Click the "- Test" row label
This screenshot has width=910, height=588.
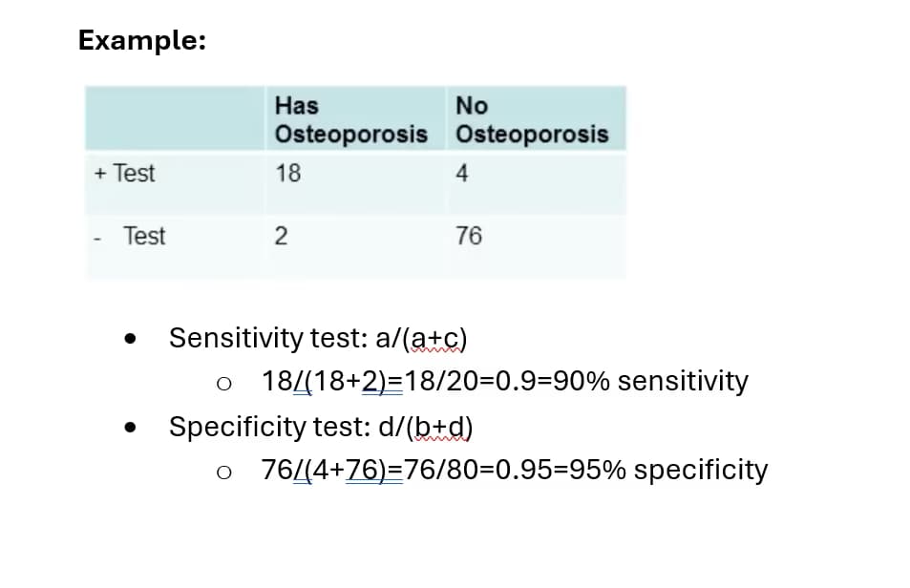(x=133, y=236)
